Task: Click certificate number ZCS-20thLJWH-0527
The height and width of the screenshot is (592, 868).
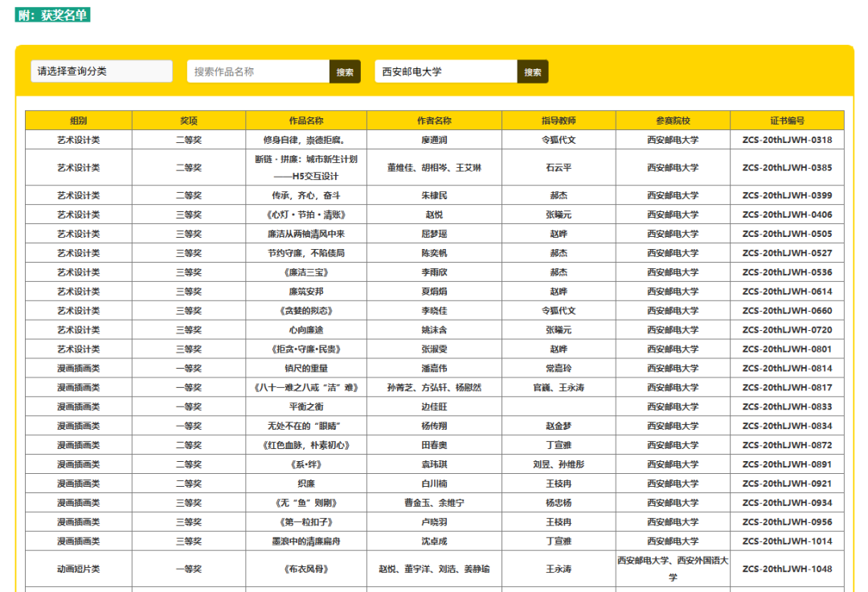Action: [x=787, y=253]
